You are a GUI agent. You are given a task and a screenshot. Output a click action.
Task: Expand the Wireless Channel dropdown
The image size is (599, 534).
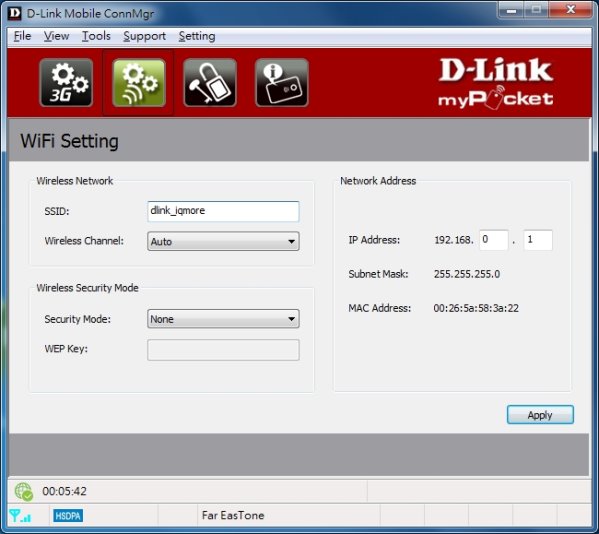coord(223,241)
